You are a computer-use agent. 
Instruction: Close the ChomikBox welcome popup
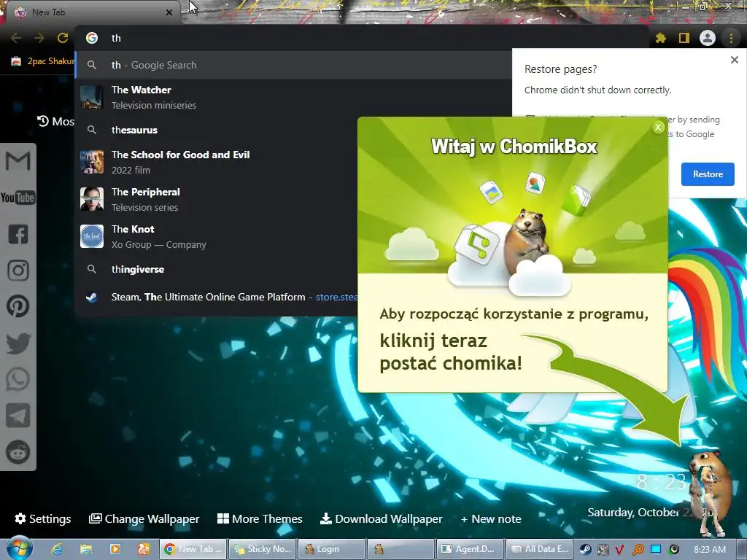(658, 127)
